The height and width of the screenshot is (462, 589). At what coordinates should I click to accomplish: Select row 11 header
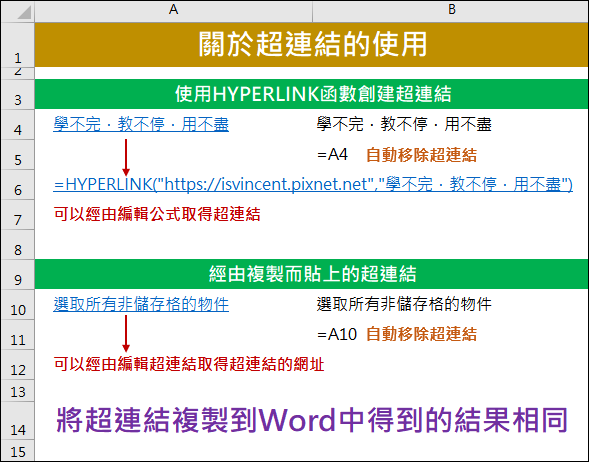click(18, 335)
